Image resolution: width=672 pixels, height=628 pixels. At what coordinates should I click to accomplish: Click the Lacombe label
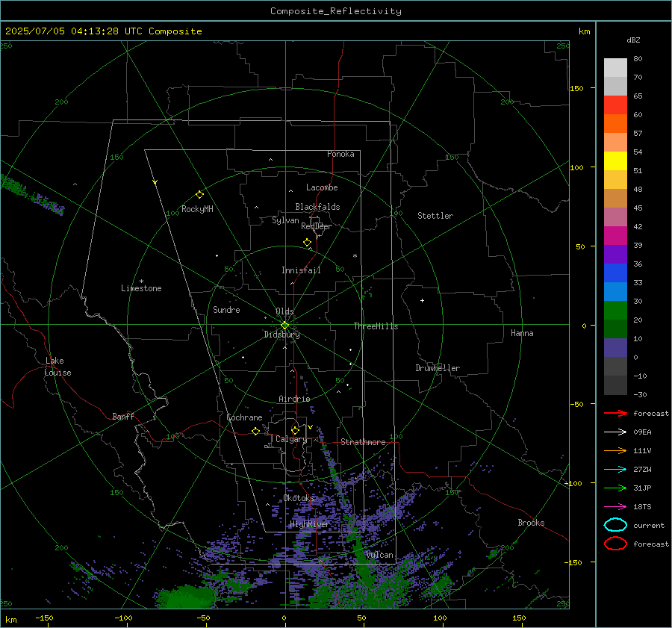coord(322,187)
